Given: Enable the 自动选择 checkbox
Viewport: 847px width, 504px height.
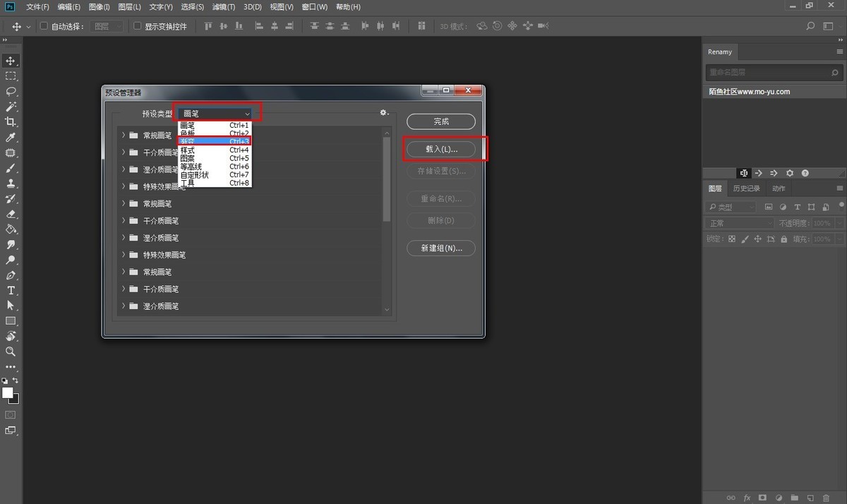Looking at the screenshot, I should coord(44,26).
